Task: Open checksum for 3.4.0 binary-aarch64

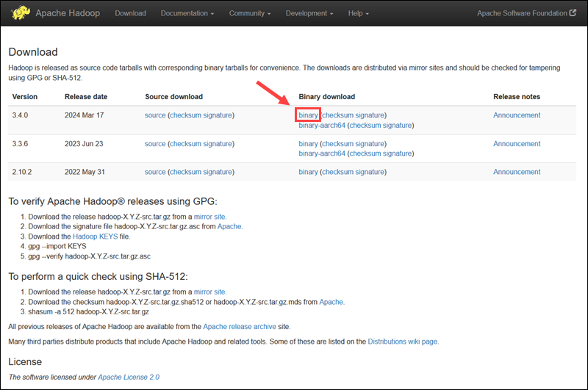Action: [x=365, y=125]
